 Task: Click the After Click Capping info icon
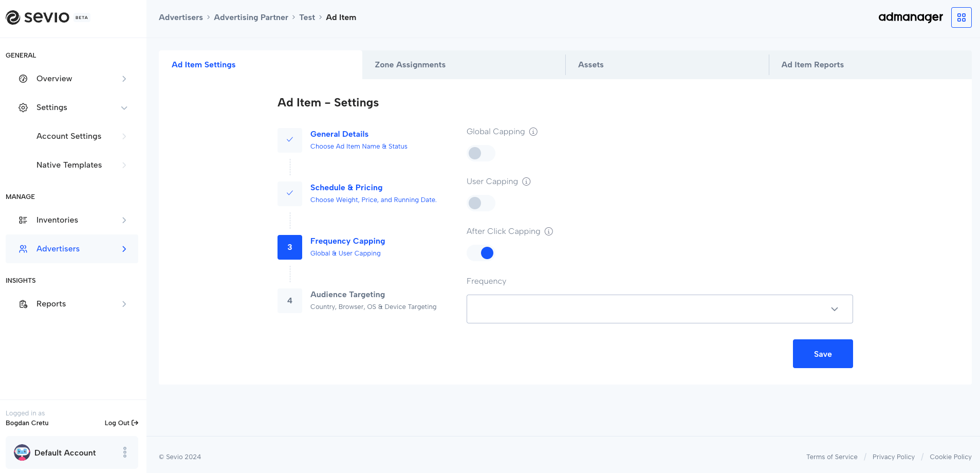[x=549, y=231]
